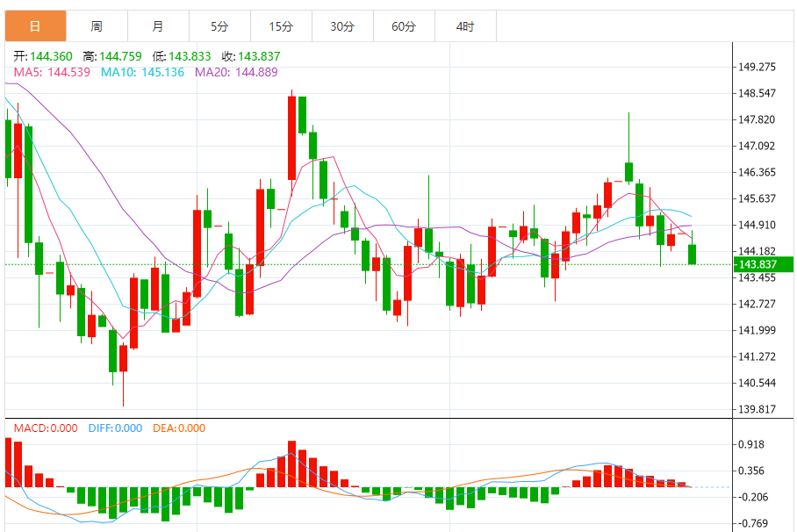This screenshot has width=797, height=532.
Task: Click the 140.544 price axis label
Action: 757,383
